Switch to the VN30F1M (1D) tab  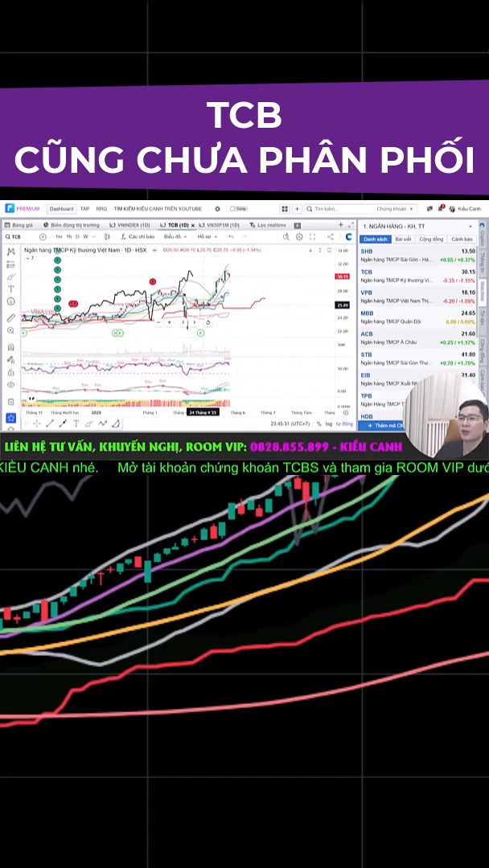[x=220, y=225]
